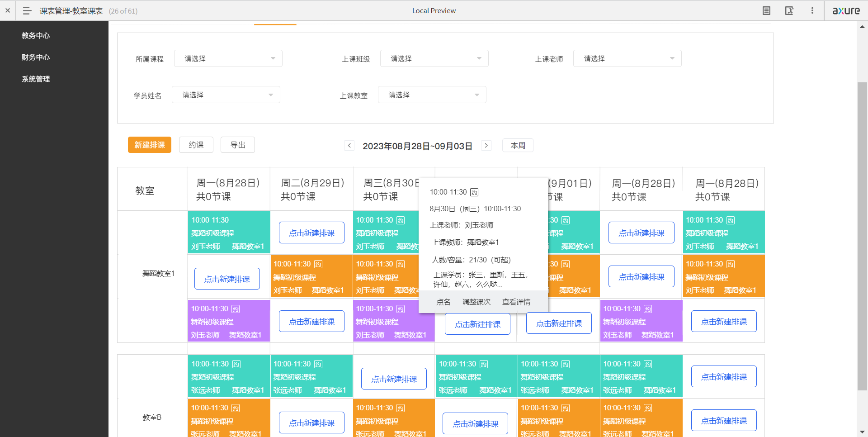The height and width of the screenshot is (437, 868).
Task: Click the inspect mode icon in top bar
Action: 789,10
